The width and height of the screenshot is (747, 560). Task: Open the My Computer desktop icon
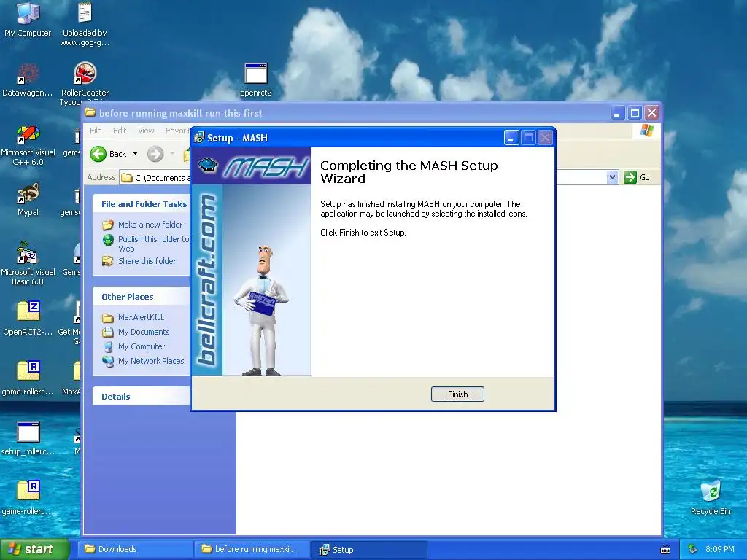[x=28, y=19]
